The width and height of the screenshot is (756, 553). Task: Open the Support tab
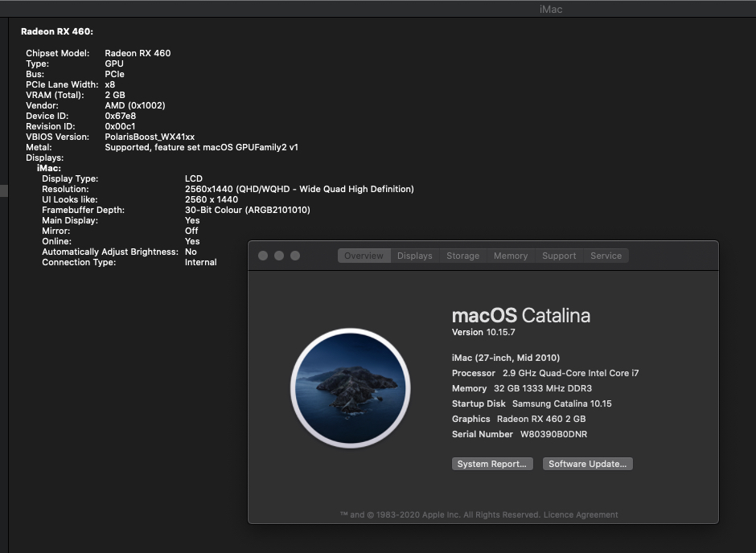pyautogui.click(x=559, y=256)
